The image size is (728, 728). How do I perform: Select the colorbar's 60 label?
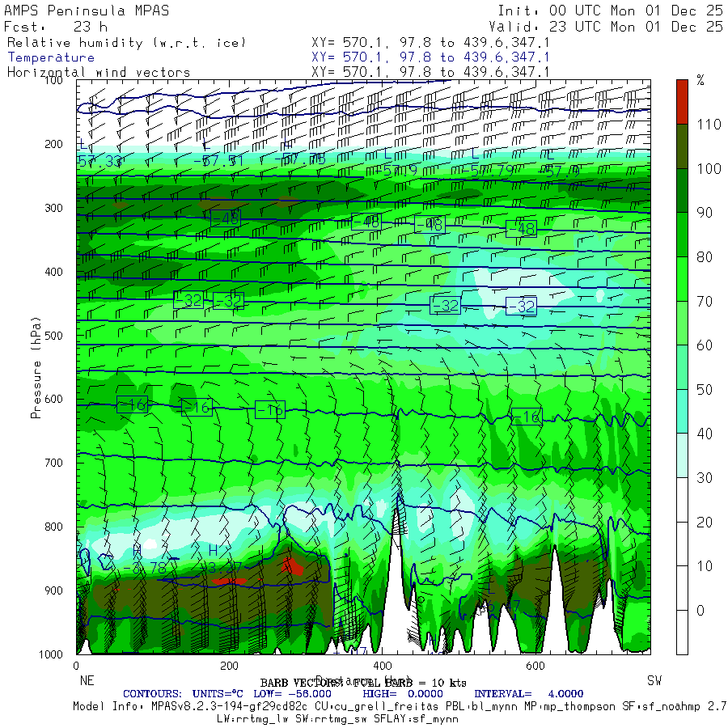[705, 345]
